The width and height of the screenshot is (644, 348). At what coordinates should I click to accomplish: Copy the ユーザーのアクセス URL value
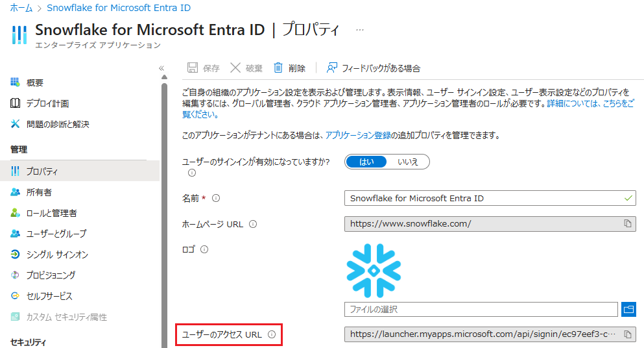pos(628,334)
